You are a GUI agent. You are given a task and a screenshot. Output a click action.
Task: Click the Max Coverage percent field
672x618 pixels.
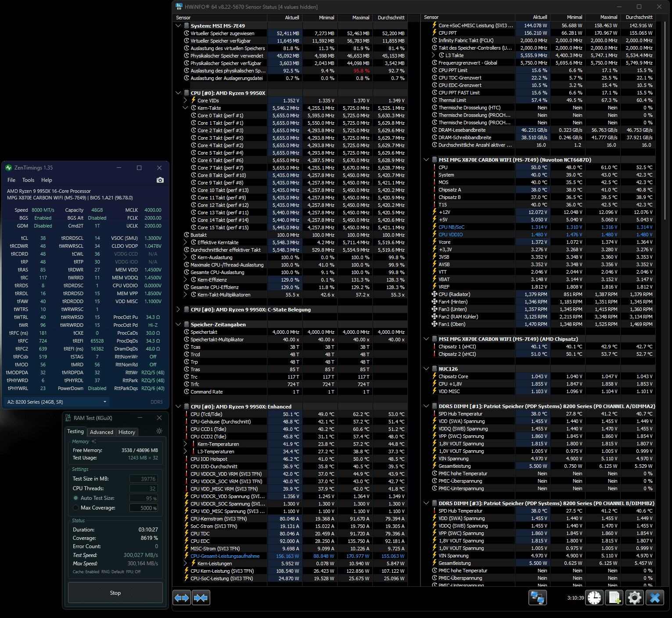(x=144, y=508)
